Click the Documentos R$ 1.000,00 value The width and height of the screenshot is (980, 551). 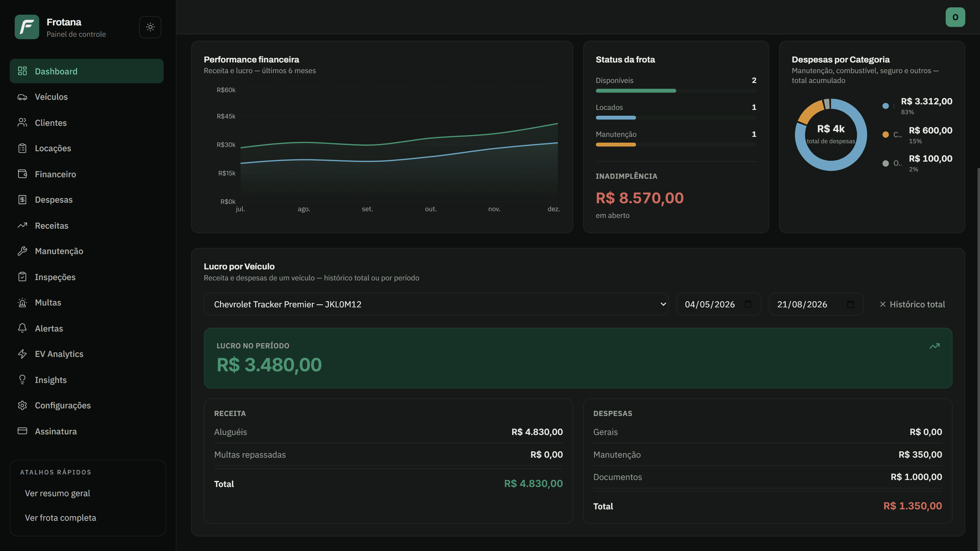click(x=916, y=477)
